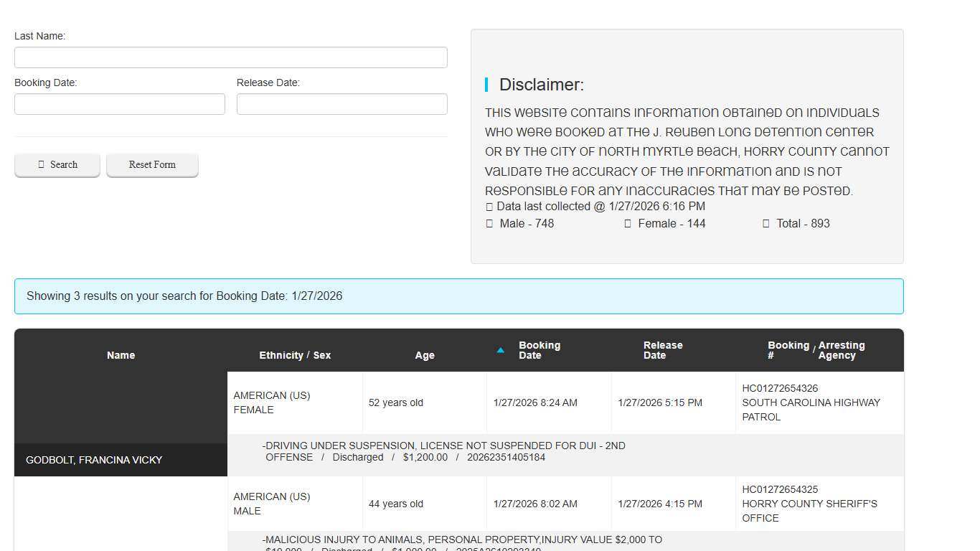Select the Release Date search field
This screenshot has height=551, width=980.
click(341, 104)
